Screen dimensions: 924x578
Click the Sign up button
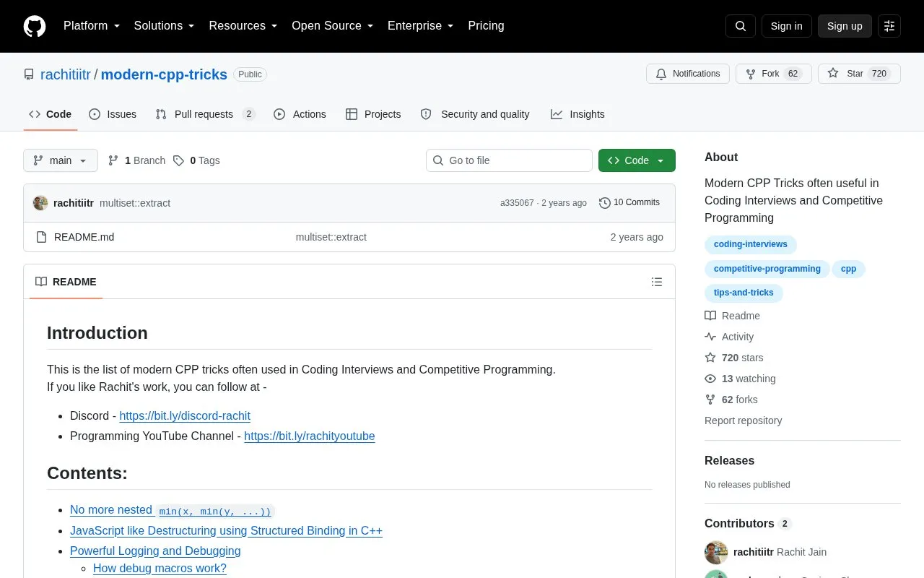click(845, 26)
